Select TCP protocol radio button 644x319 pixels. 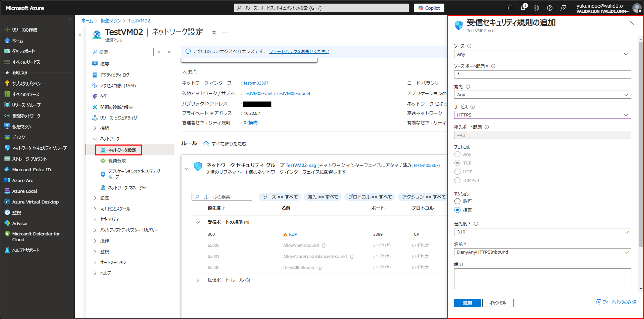point(457,163)
